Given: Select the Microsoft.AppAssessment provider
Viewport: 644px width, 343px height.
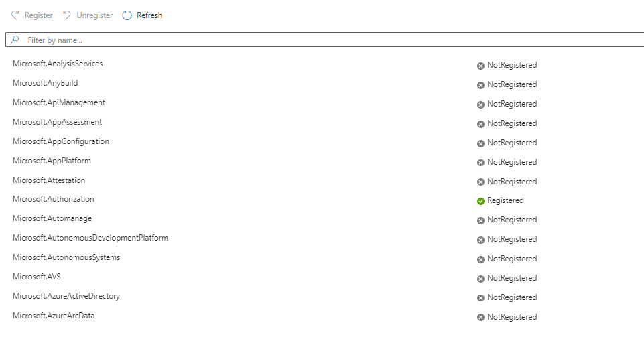Looking at the screenshot, I should (x=57, y=122).
